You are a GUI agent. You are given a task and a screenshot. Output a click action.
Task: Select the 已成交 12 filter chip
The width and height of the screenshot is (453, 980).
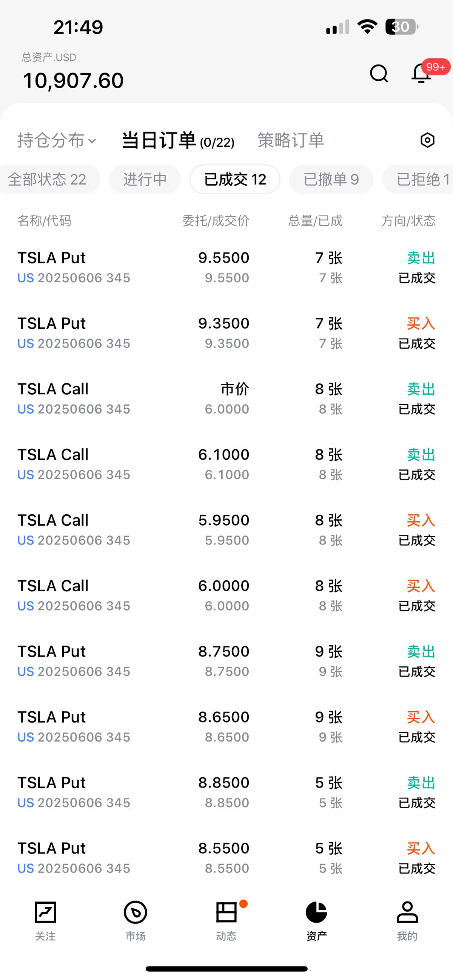point(235,179)
